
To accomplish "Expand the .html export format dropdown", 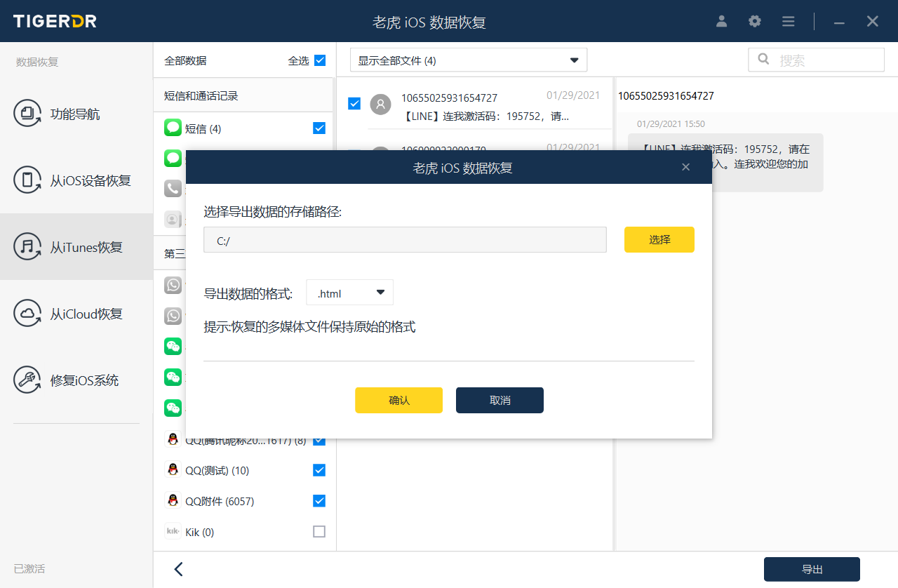I will [349, 293].
